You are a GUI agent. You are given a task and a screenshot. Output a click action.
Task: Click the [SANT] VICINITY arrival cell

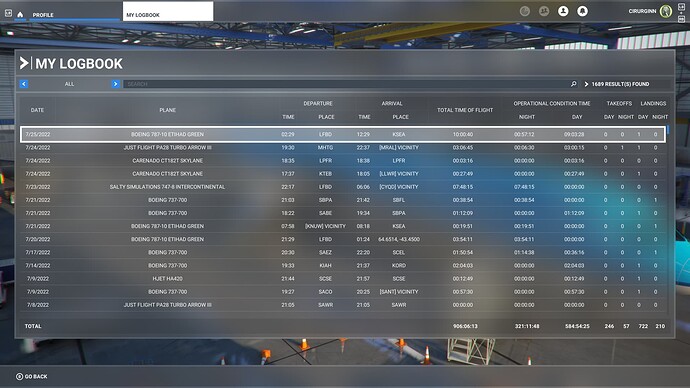click(399, 292)
